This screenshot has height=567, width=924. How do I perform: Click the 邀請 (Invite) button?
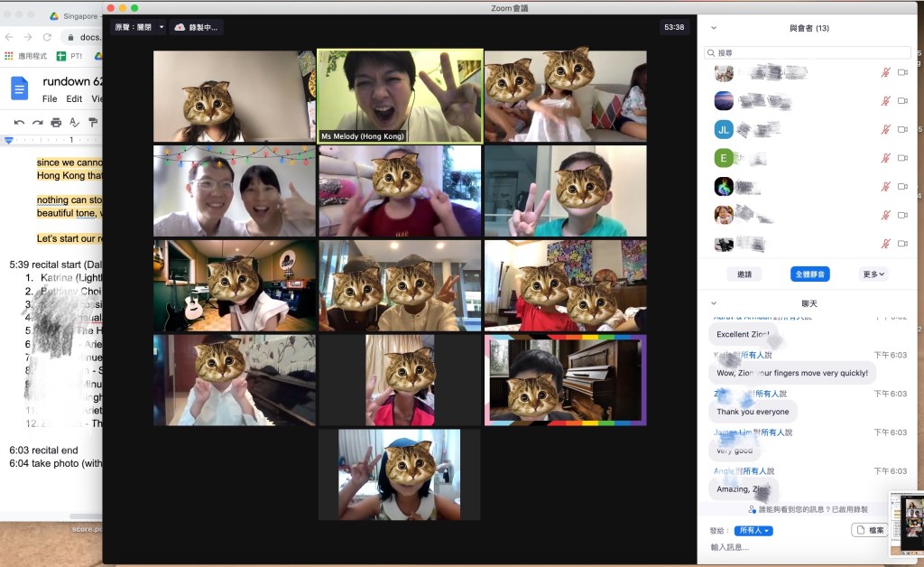click(x=744, y=274)
